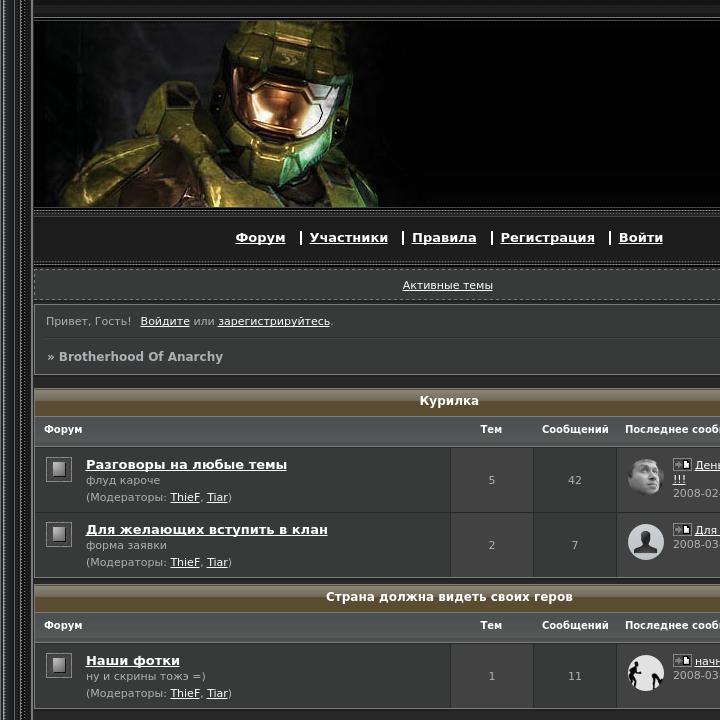Image resolution: width=720 pixels, height=720 pixels.
Task: Open forum Разговоры на любые темы
Action: (186, 465)
